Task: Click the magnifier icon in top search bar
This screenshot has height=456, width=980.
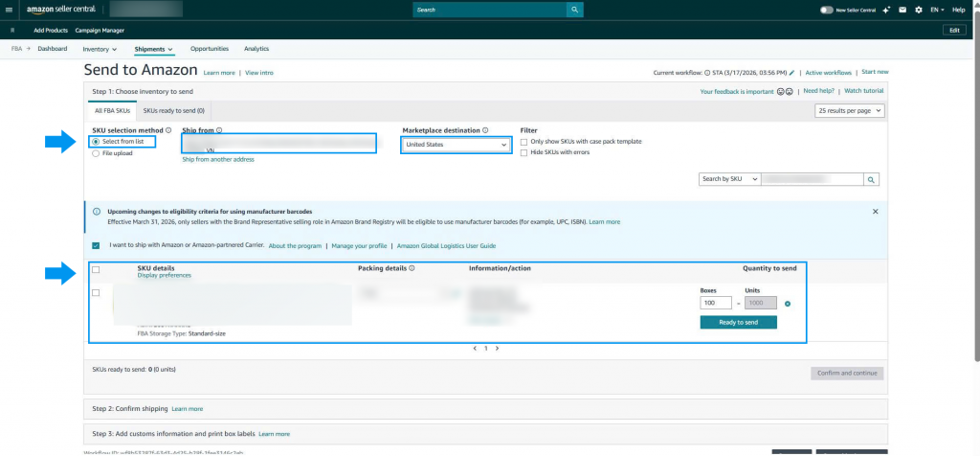Action: pos(574,10)
